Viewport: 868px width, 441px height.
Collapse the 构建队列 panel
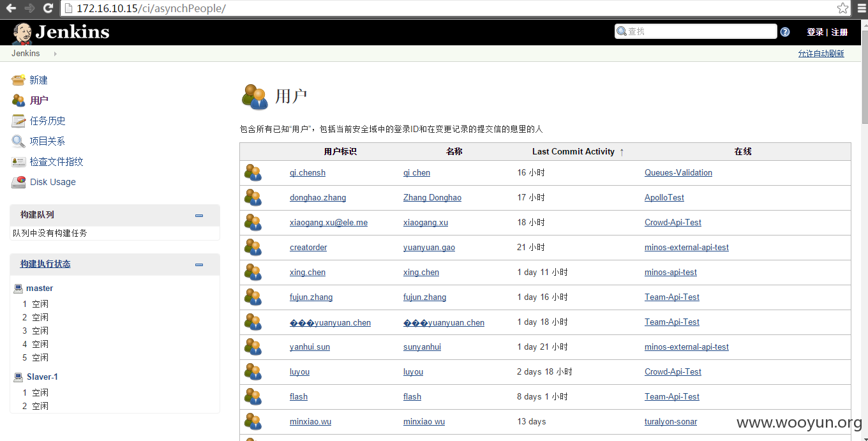[x=199, y=215]
